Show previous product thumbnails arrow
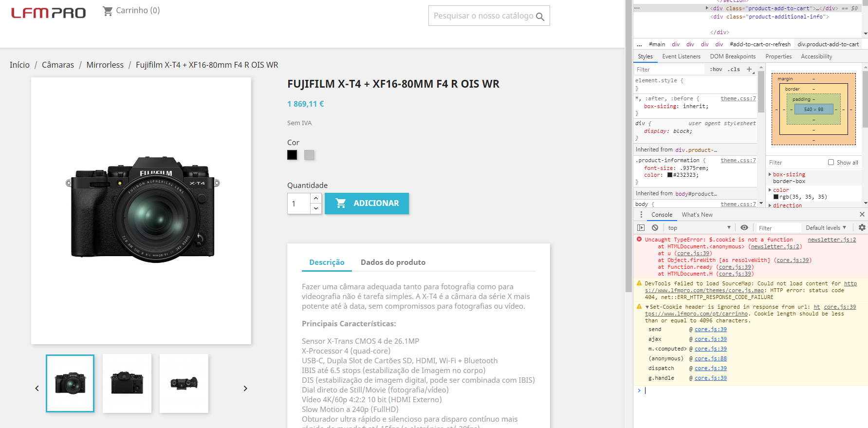This screenshot has width=868, height=428. 37,388
